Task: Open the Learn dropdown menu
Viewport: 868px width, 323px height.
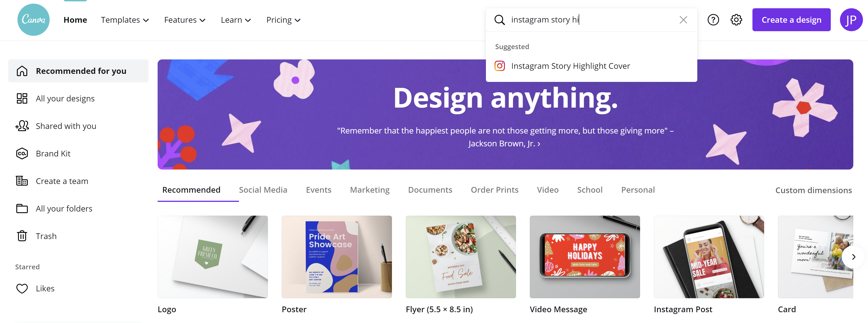Action: (x=235, y=19)
